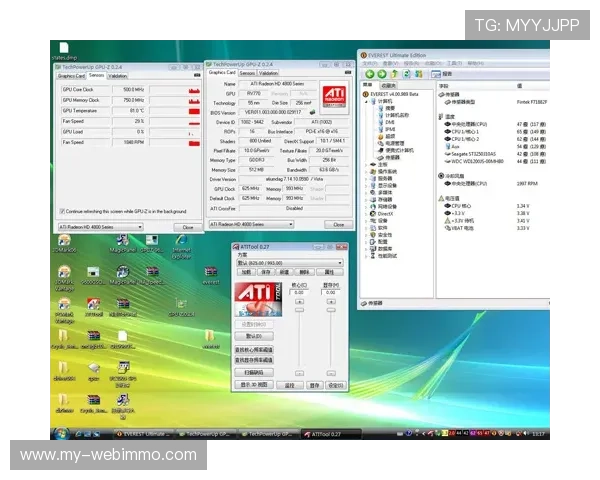Viewport: 600px width, 480px height.
Task: Click the volume speaker icon in system tray
Action: click(526, 434)
